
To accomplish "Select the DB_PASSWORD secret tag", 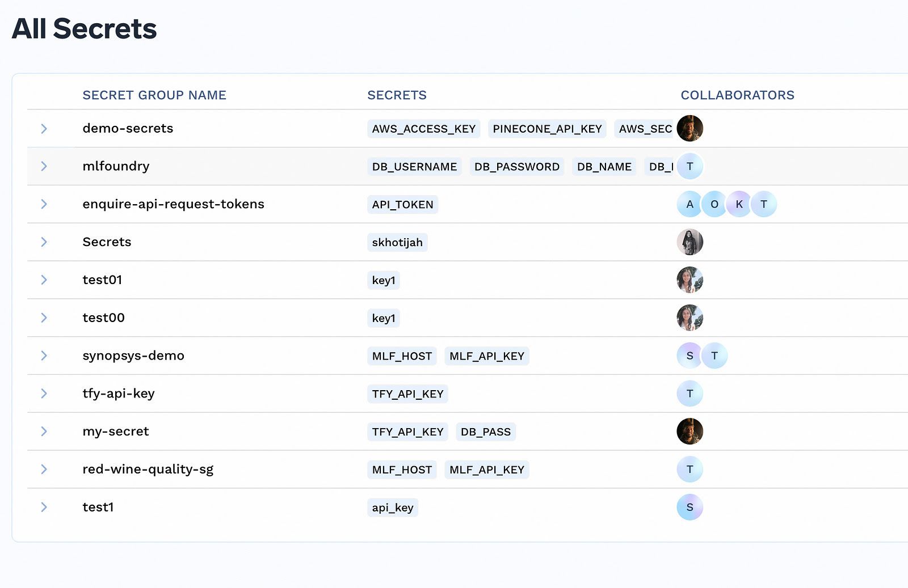I will 516,167.
